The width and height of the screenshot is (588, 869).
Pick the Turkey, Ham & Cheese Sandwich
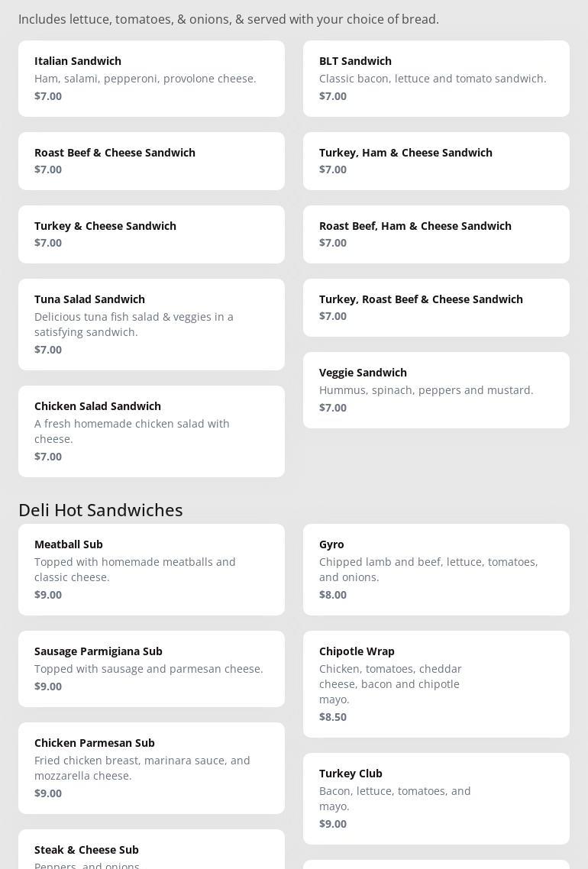436,161
